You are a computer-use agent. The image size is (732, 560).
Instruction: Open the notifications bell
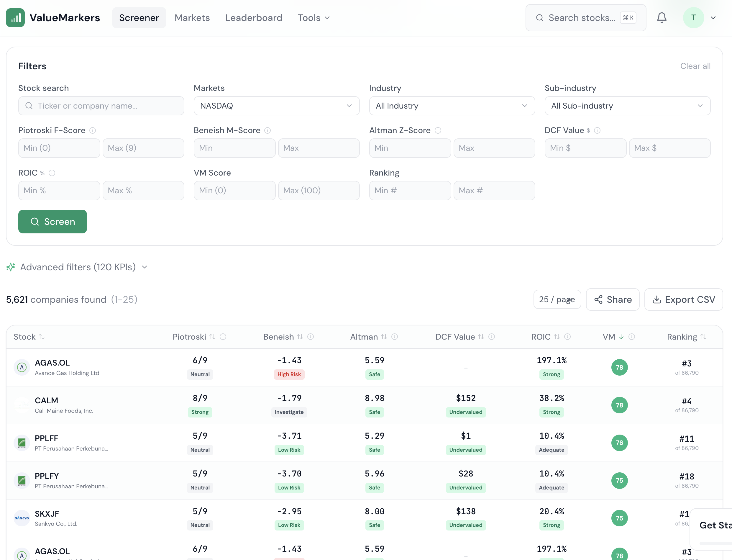click(661, 18)
